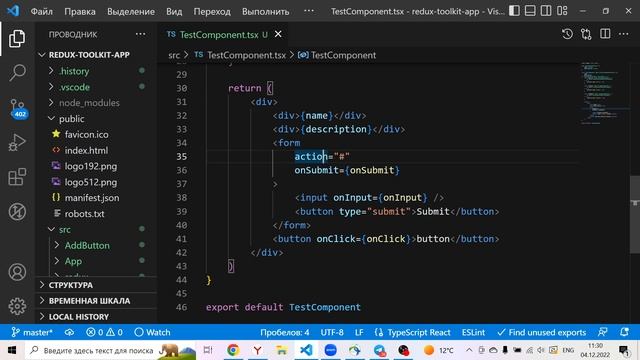640x360 pixels.
Task: Expand the App folder
Action: (x=97, y=261)
